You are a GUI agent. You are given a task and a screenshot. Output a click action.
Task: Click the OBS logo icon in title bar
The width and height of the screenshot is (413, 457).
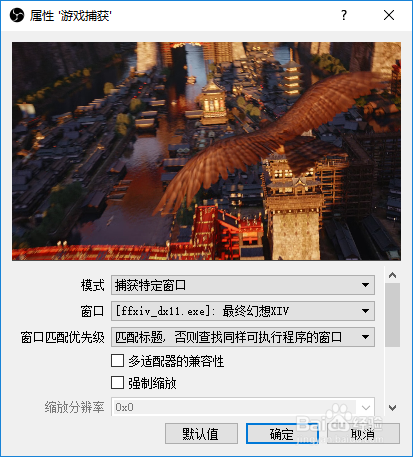pyautogui.click(x=17, y=15)
